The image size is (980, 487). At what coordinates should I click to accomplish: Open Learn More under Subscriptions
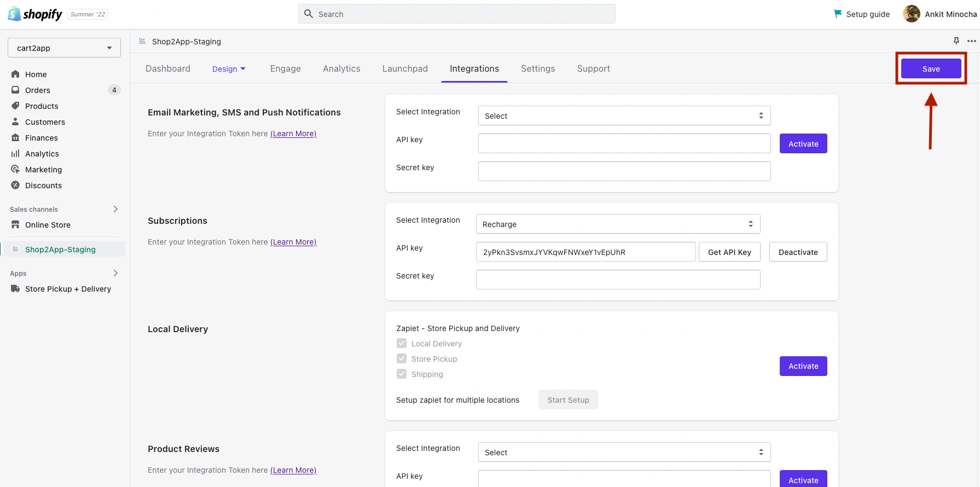(293, 242)
